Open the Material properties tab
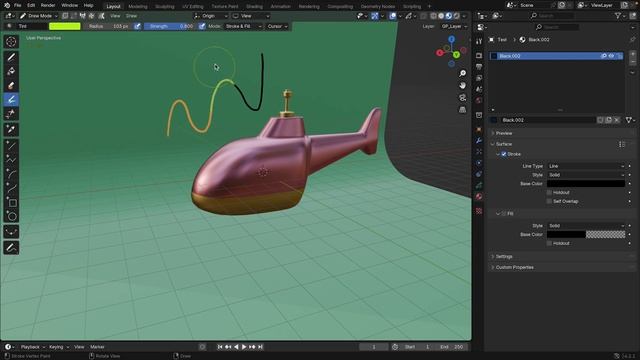This screenshot has height=360, width=640. pyautogui.click(x=479, y=196)
